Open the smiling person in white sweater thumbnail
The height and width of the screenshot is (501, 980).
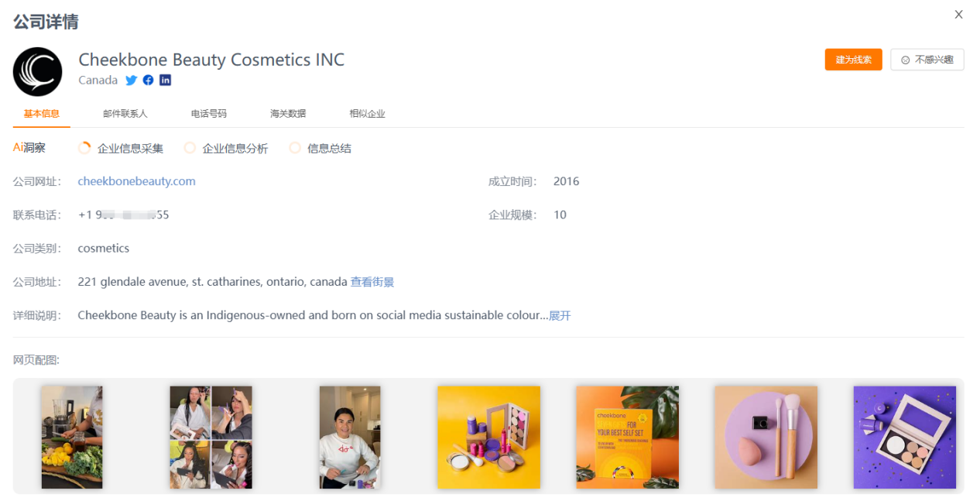pos(350,438)
